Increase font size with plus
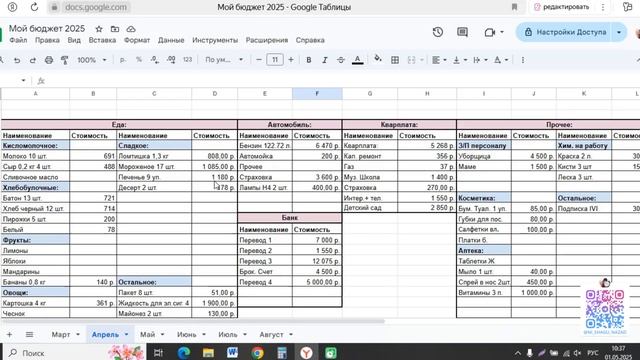This screenshot has height=360, width=640. click(291, 60)
